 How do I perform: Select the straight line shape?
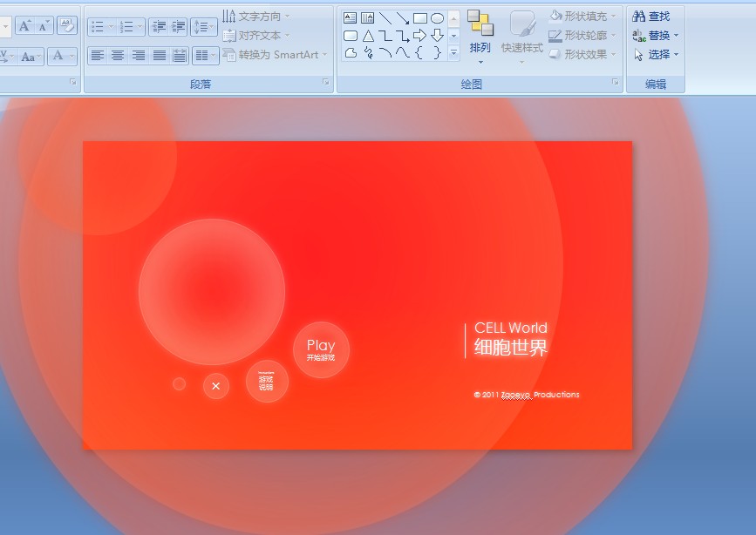pyautogui.click(x=385, y=18)
